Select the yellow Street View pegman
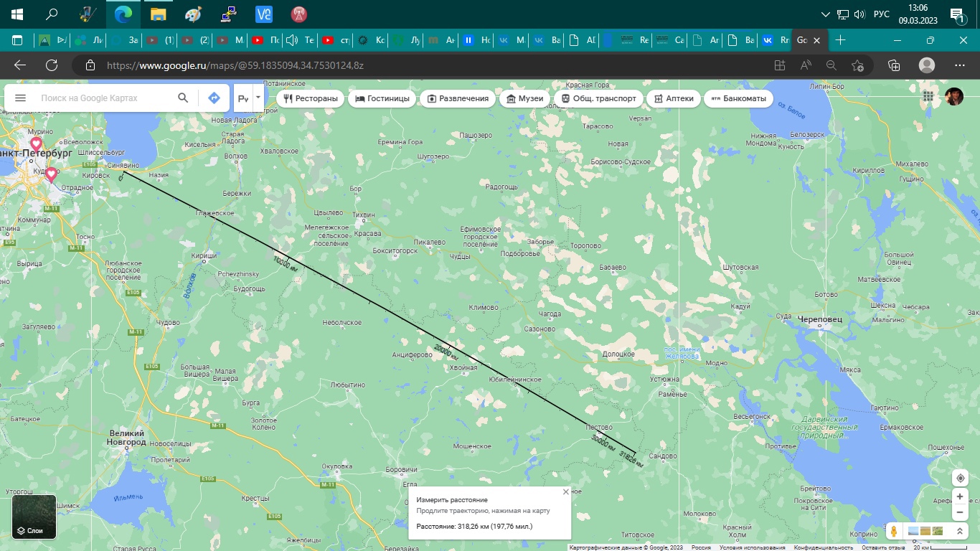The width and height of the screenshot is (980, 551). (895, 531)
